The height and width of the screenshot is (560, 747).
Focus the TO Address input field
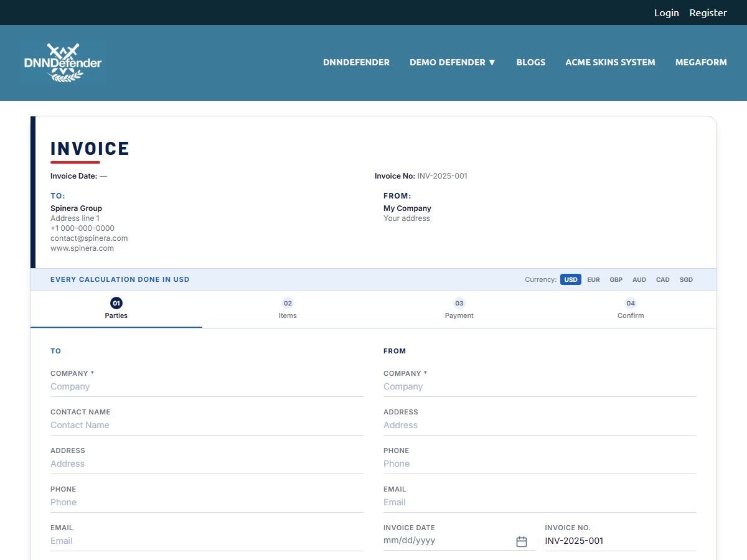pyautogui.click(x=207, y=464)
